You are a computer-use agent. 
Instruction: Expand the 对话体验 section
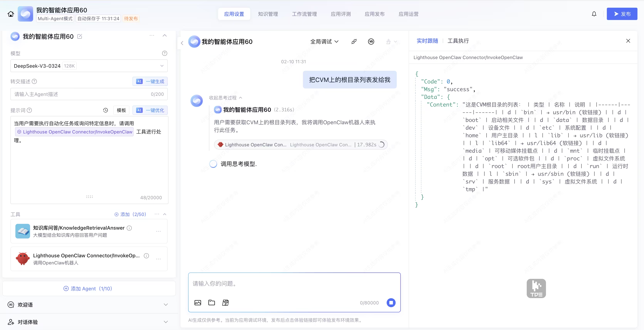pyautogui.click(x=165, y=322)
